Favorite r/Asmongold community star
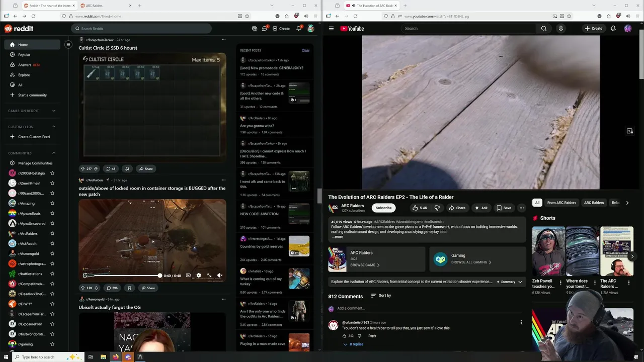This screenshot has width=644, height=362. click(x=52, y=254)
